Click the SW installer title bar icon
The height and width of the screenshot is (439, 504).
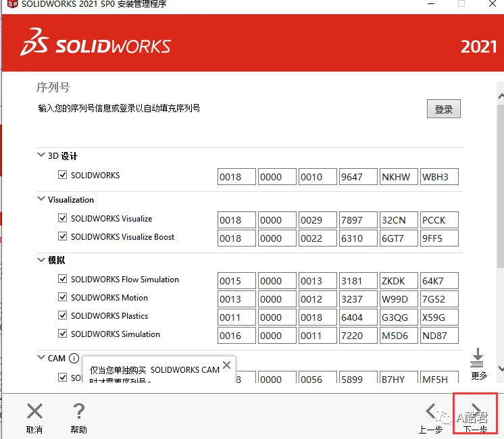point(13,4)
